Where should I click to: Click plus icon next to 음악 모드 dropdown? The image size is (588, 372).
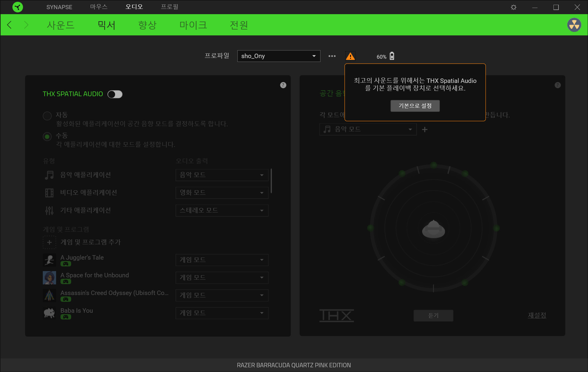click(x=425, y=130)
